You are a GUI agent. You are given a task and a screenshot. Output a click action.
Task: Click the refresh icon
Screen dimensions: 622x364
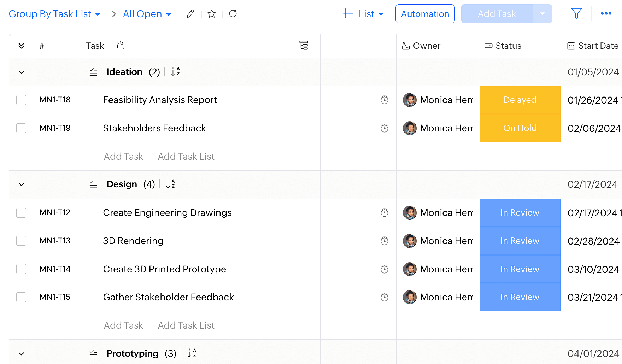[x=233, y=14]
